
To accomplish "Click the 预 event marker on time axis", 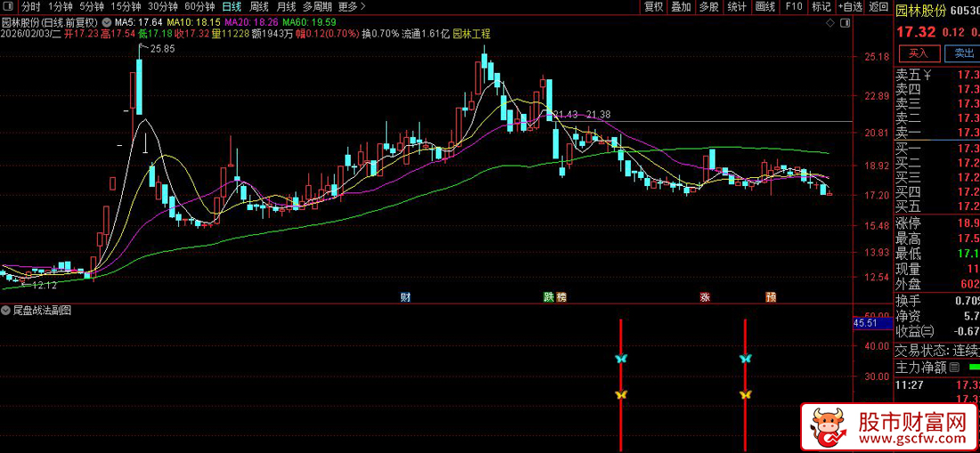I will coord(772,297).
